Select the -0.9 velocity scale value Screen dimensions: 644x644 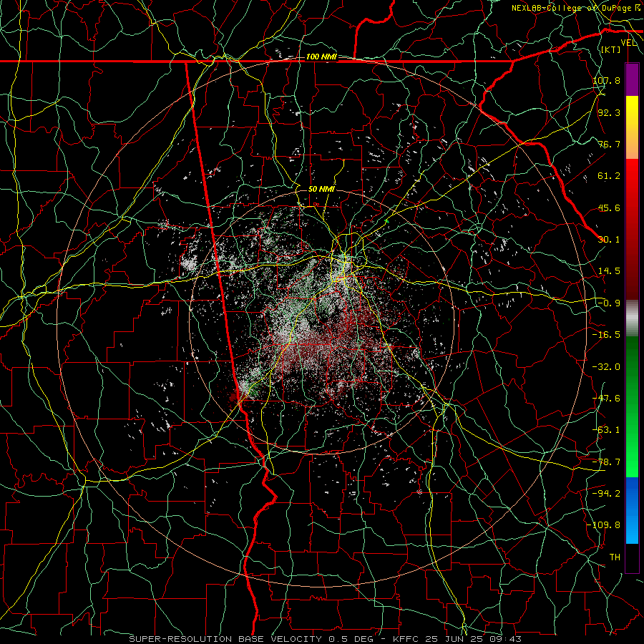[x=609, y=303]
